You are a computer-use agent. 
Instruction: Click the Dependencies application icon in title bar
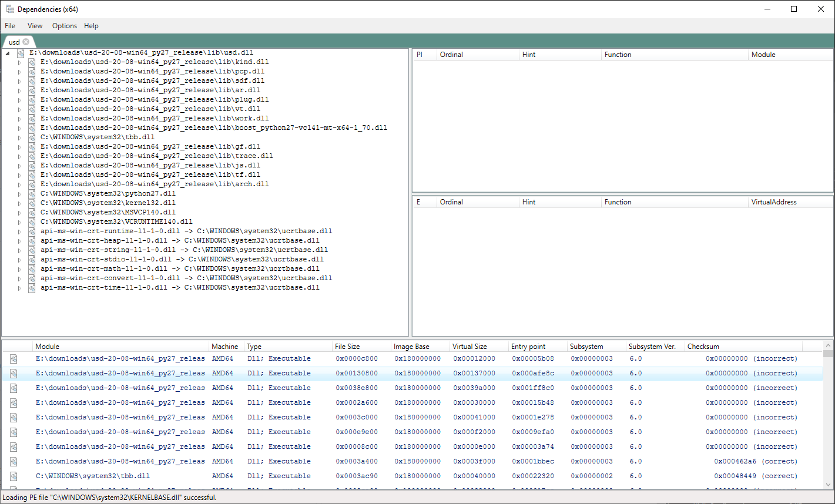(9, 9)
